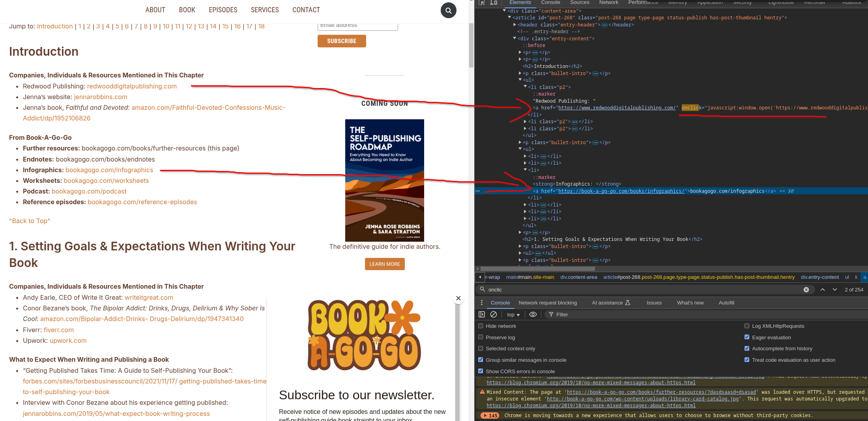Open the EPISODES menu item
Screen dimensions: 868x421
click(223, 10)
